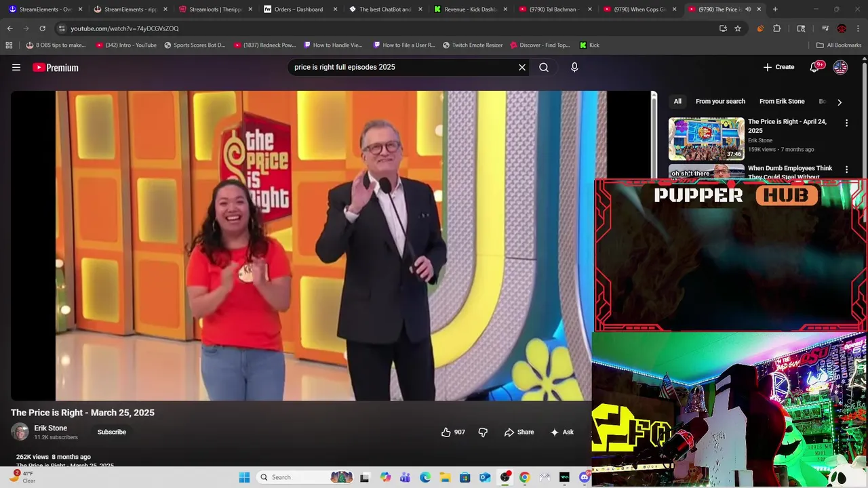Viewport: 868px width, 488px height.
Task: Open the YouTube account avatar menu
Action: click(x=840, y=67)
